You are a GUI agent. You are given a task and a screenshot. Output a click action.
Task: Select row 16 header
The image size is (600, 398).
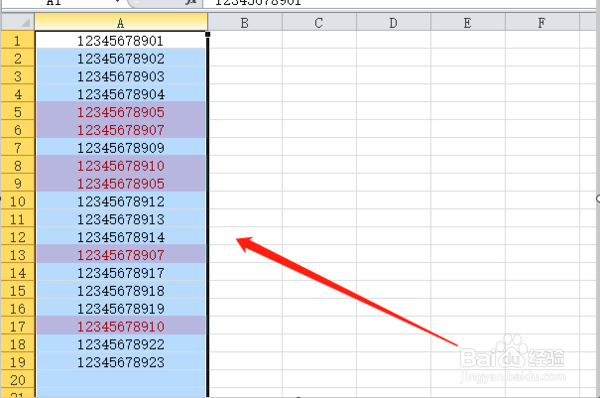click(18, 308)
